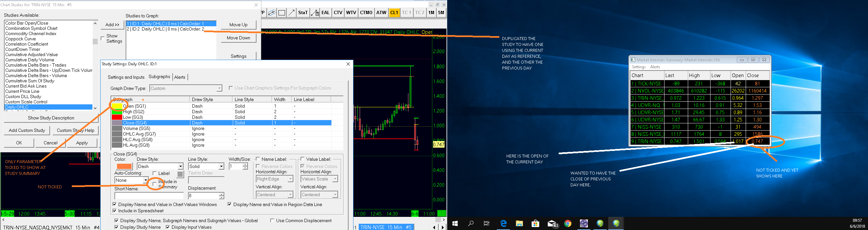The width and height of the screenshot is (868, 230).
Task: Increase the Width/Size spinner value
Action: point(245,165)
